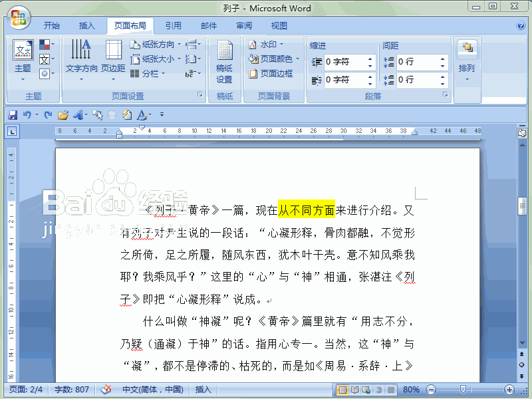Switch to Draft view

[391, 390]
